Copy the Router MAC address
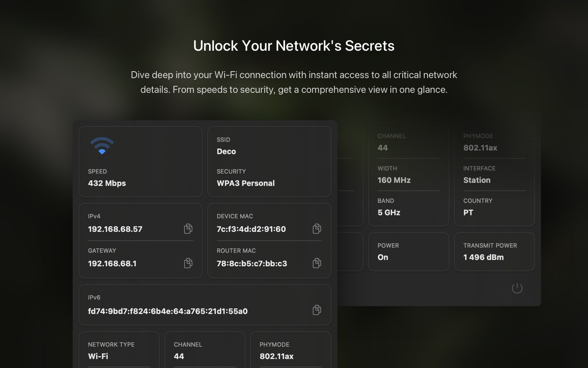 317,263
